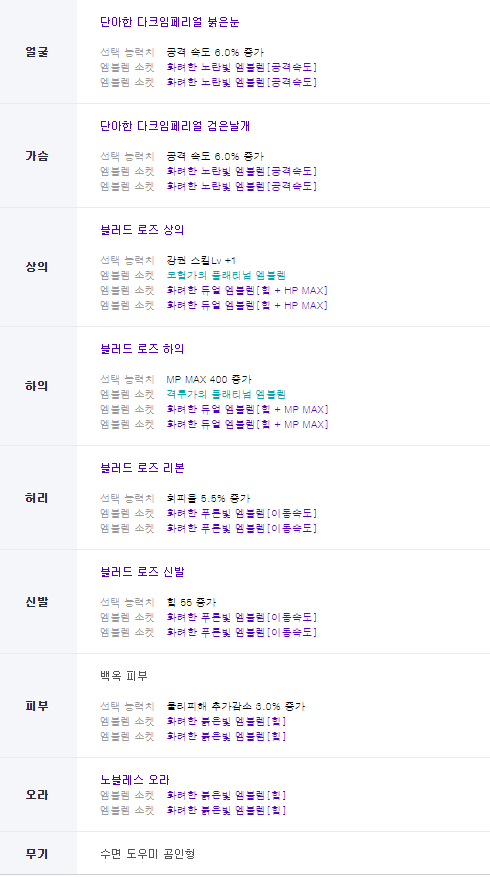Select the 노블레스 오라 link
The image size is (490, 877).
[x=135, y=780]
